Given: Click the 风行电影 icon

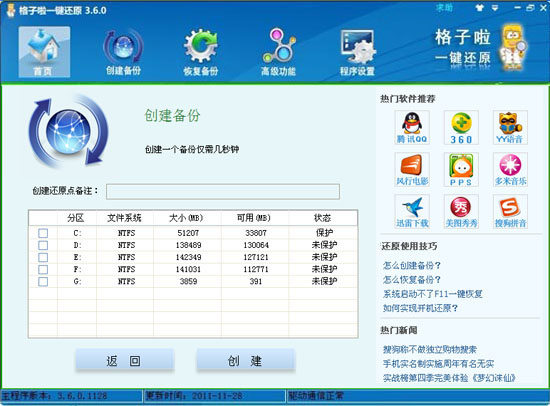Looking at the screenshot, I should 412,169.
